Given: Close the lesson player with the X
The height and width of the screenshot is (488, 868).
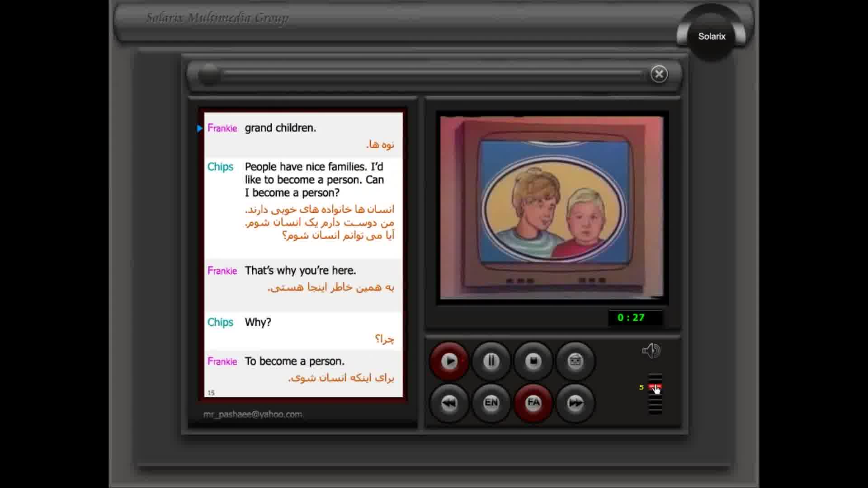Looking at the screenshot, I should pos(659,74).
